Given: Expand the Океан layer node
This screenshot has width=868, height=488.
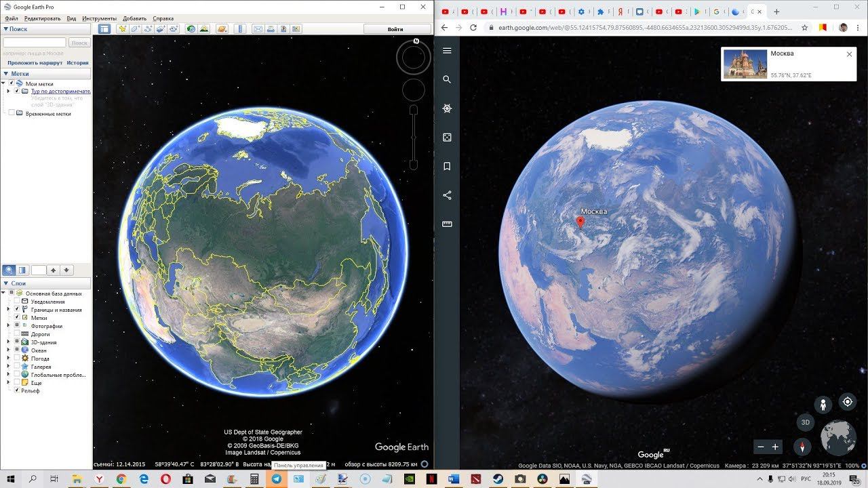Looking at the screenshot, I should tap(8, 350).
